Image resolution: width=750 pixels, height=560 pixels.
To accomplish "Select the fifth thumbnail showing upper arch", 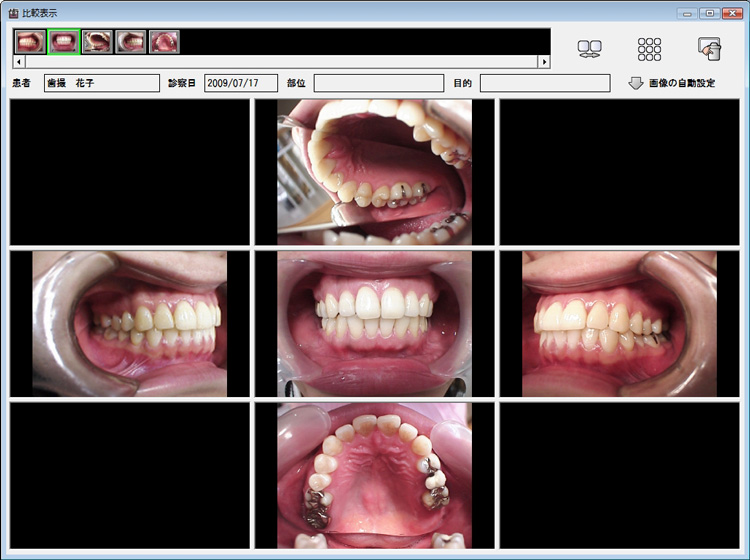I will tap(164, 42).
